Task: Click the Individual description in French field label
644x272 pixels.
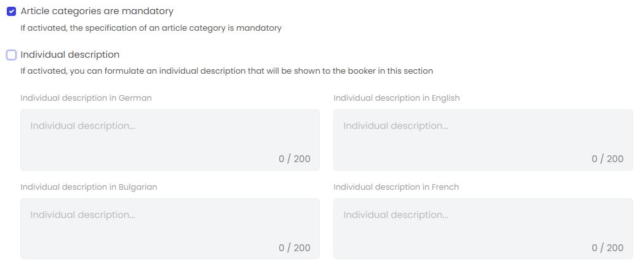Action: point(396,187)
